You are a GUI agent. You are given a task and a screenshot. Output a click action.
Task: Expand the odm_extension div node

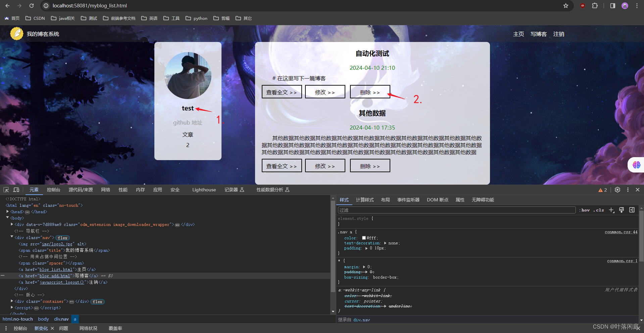point(12,224)
